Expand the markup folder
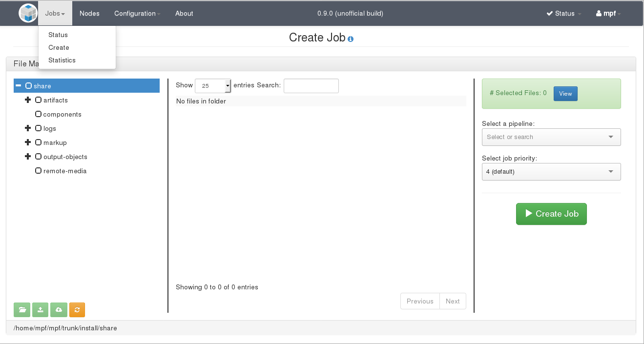 click(28, 142)
